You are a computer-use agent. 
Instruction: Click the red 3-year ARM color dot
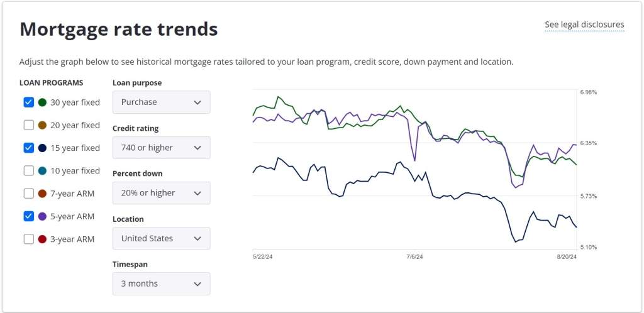click(42, 239)
